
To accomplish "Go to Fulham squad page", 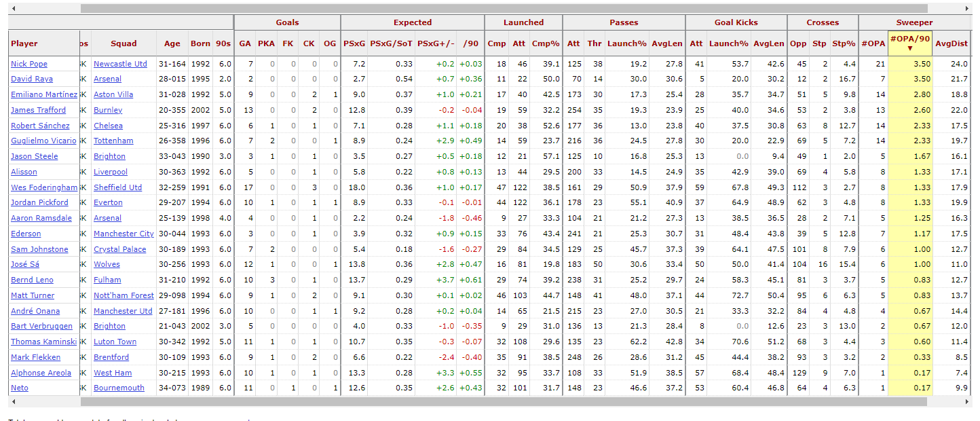I will click(107, 280).
